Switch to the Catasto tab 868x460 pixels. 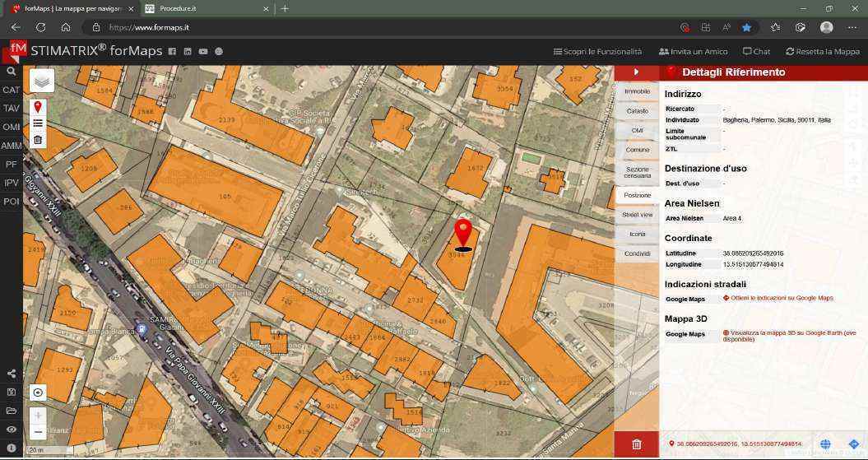point(637,111)
